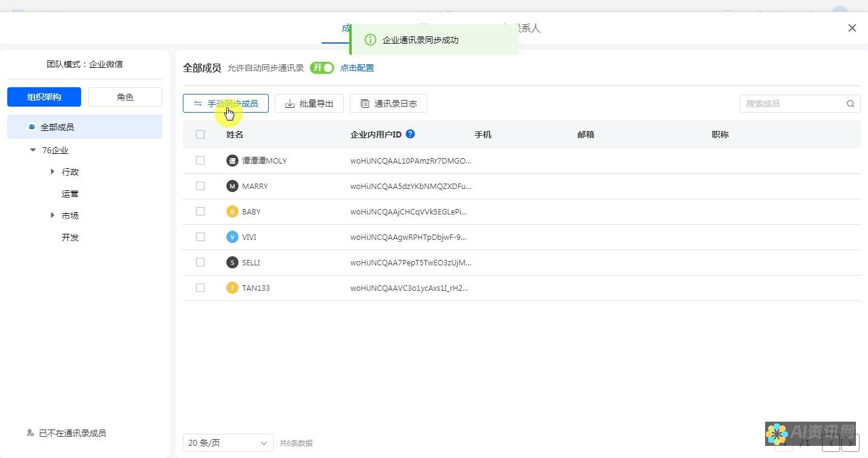Open the 20 条/页 page size dropdown

[228, 443]
